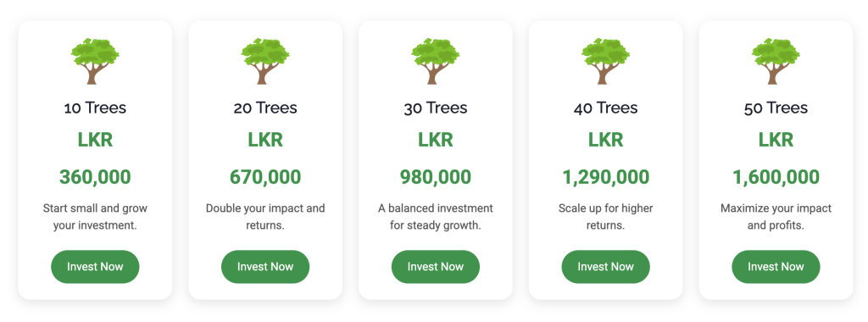Click the tree icon above 40 Trees
The height and width of the screenshot is (322, 868).
pos(605,61)
